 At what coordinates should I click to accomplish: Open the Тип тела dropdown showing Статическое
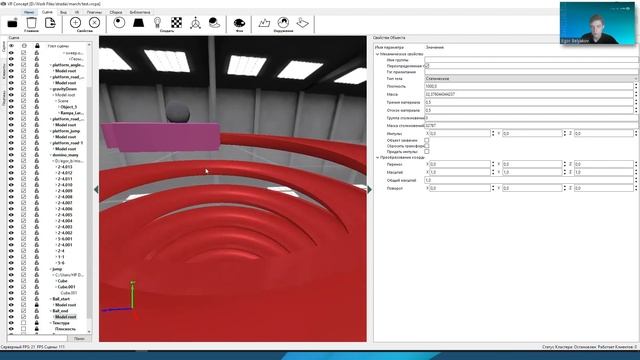coord(531,78)
